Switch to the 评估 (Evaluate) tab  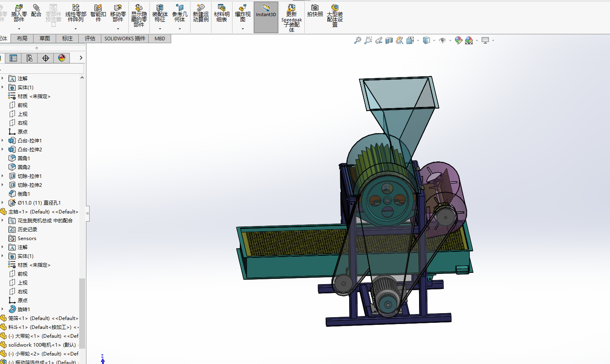[90, 39]
